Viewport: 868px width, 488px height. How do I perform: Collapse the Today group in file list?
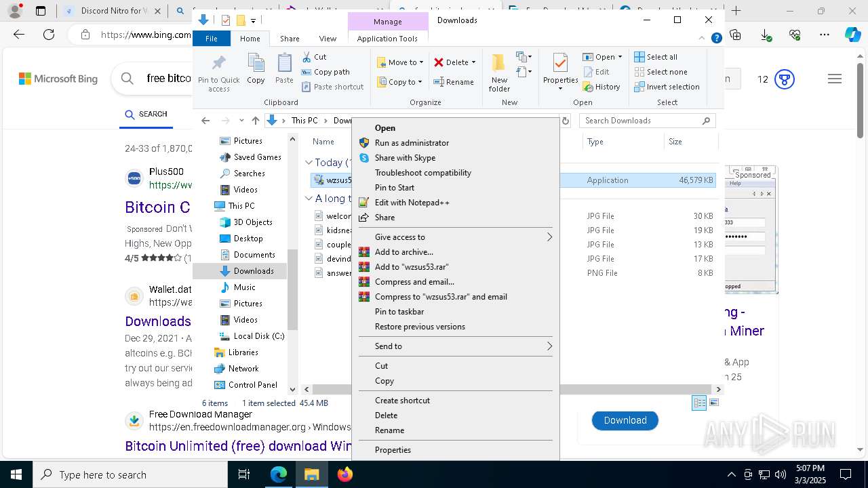[309, 163]
